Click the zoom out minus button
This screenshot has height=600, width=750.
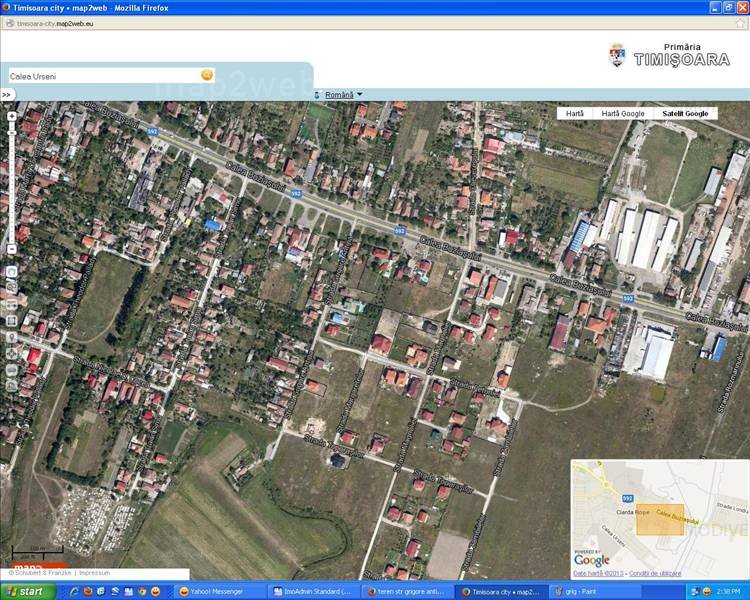click(11, 249)
